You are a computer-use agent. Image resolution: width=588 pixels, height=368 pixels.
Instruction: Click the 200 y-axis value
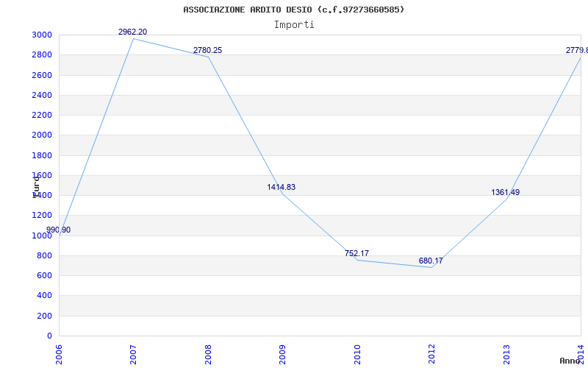tap(44, 316)
